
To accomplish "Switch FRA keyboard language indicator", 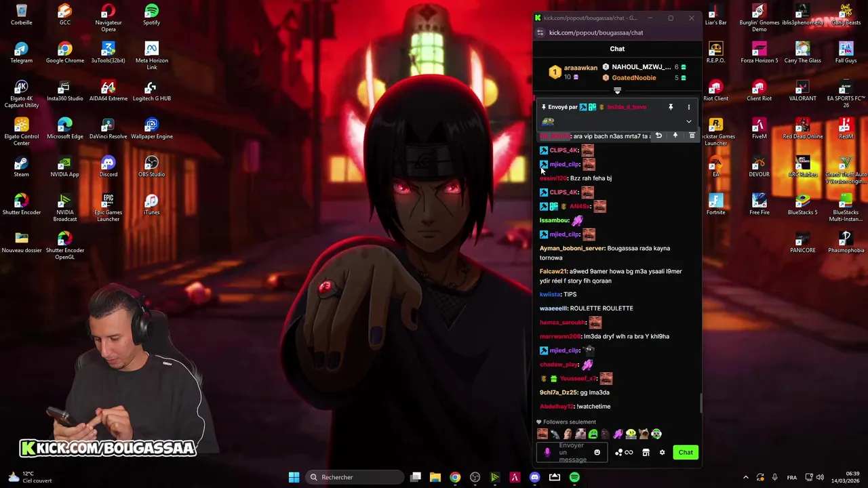I will [792, 477].
